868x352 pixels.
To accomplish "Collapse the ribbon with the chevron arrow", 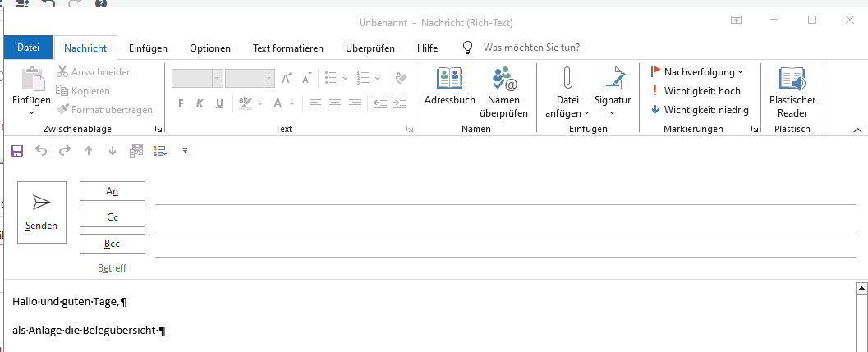I will tap(858, 130).
